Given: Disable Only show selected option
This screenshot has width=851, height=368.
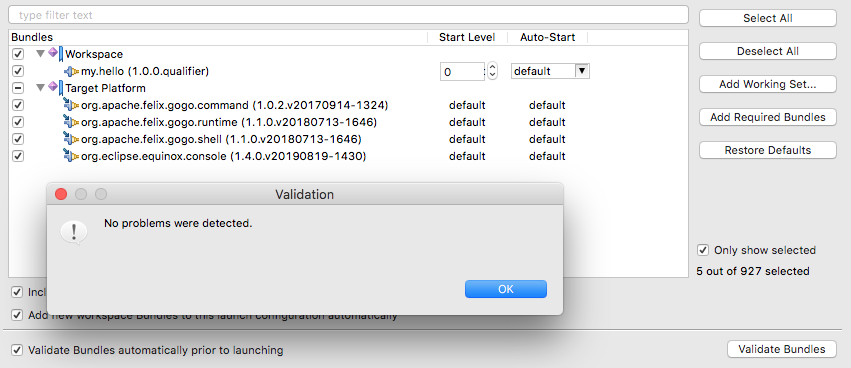Looking at the screenshot, I should [x=703, y=250].
